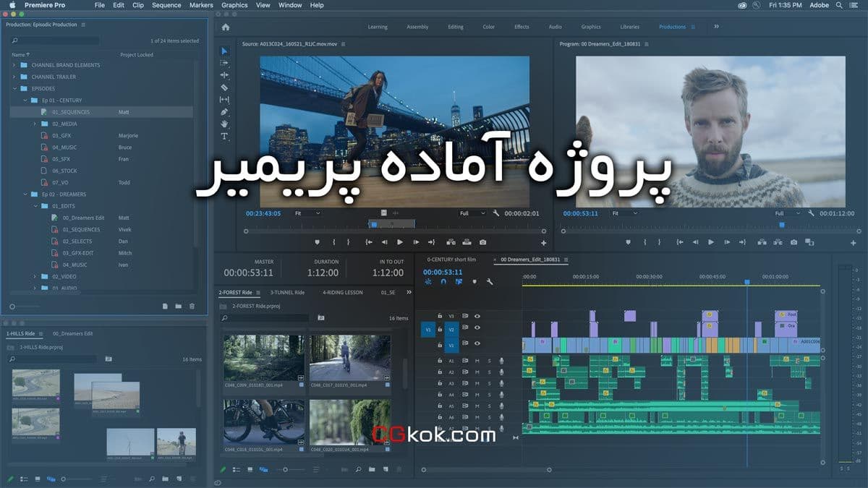Screen dimensions: 868x488
Task: Add marker in Program monitor
Action: pyautogui.click(x=628, y=242)
